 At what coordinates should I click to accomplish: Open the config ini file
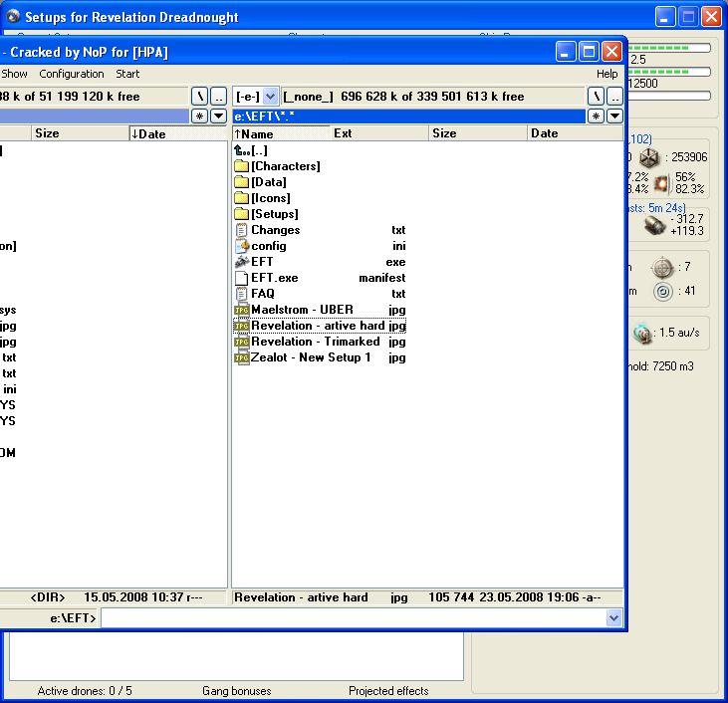point(268,246)
